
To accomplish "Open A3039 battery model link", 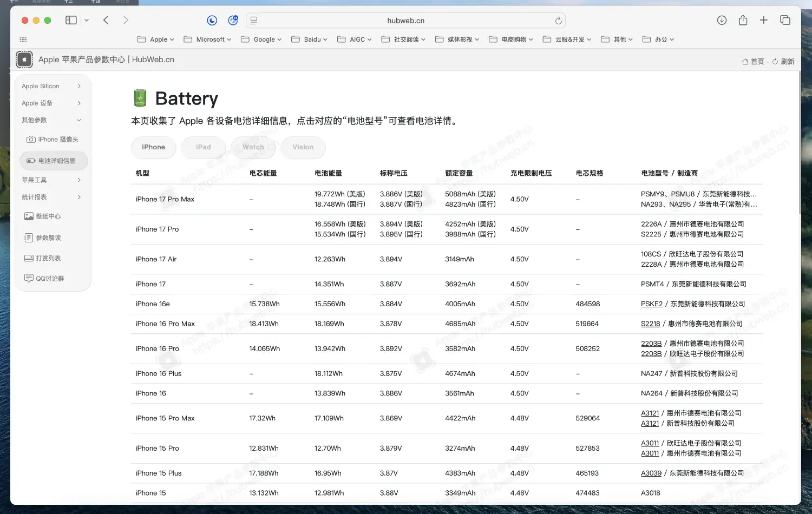I will click(651, 473).
